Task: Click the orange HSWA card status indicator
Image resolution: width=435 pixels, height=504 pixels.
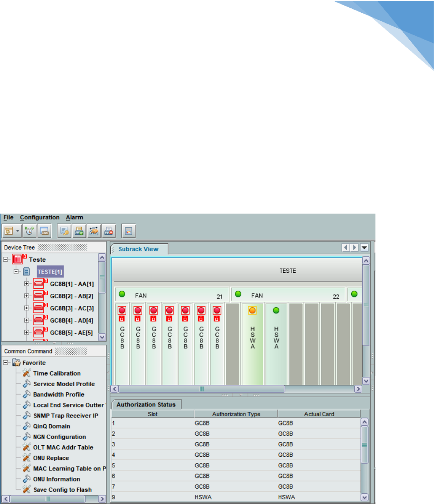Action: 252,310
